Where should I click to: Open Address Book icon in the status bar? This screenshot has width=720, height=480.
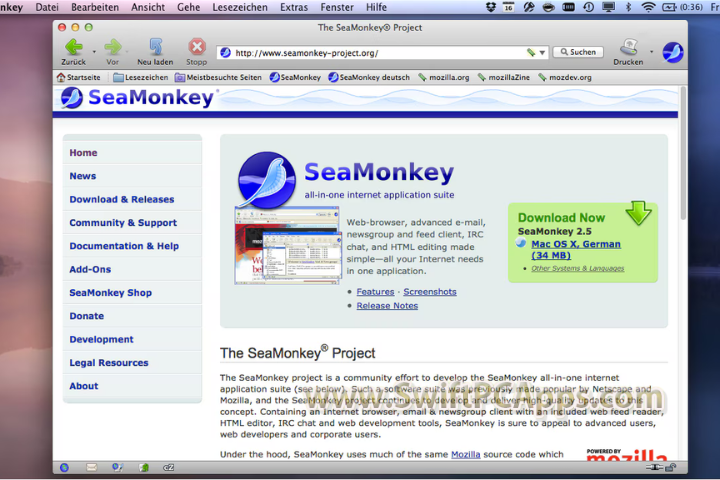[144, 468]
